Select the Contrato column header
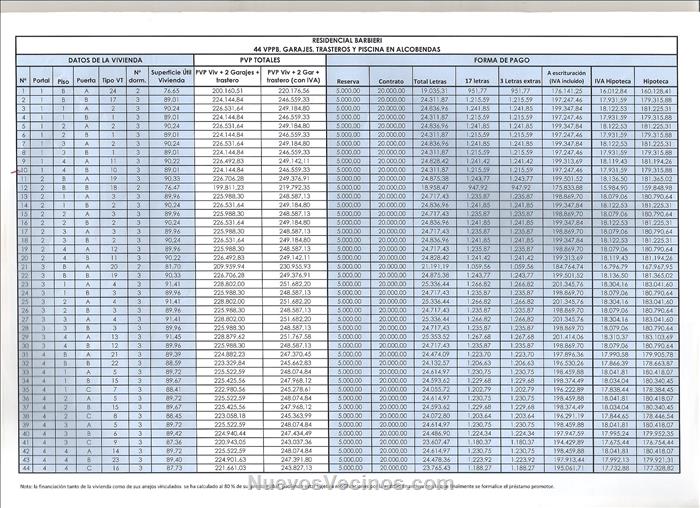 [x=391, y=81]
